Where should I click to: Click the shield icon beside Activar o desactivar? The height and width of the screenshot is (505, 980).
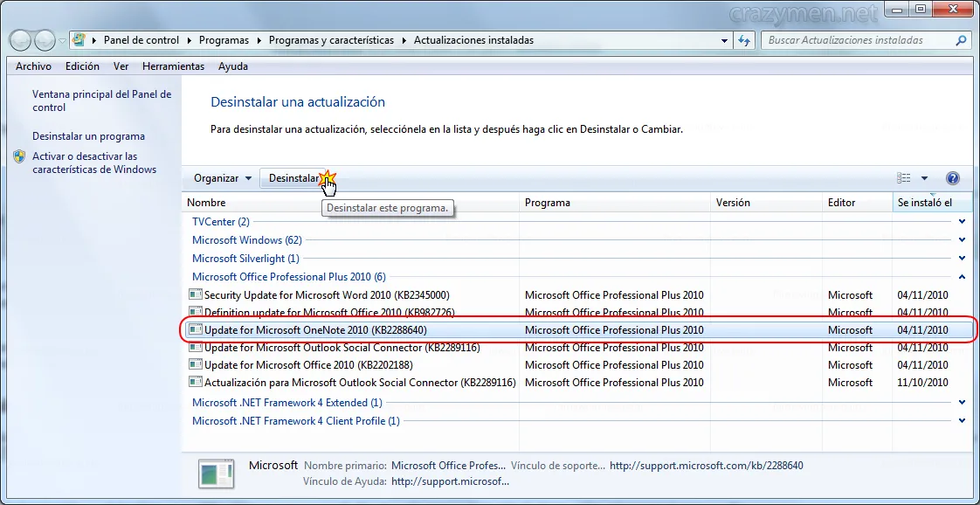coord(19,156)
